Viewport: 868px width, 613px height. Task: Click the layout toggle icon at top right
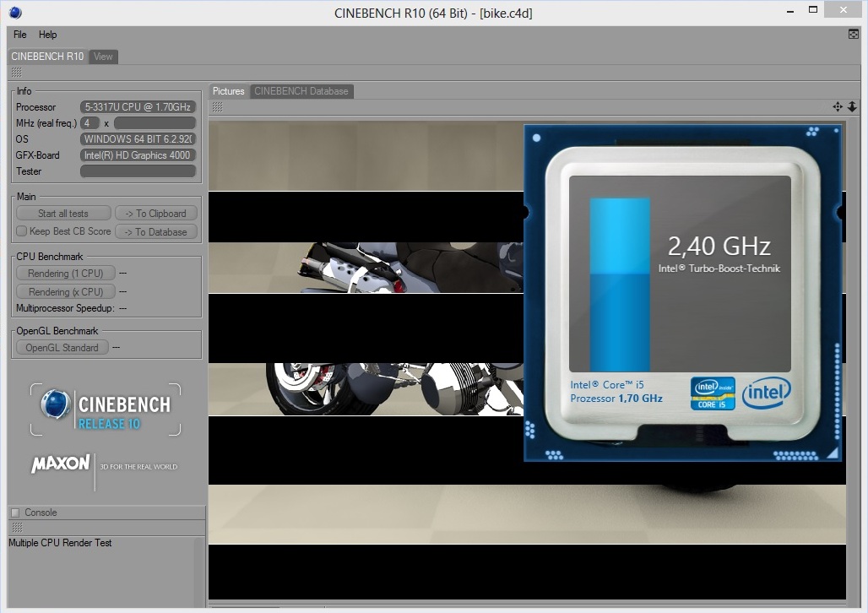(853, 35)
